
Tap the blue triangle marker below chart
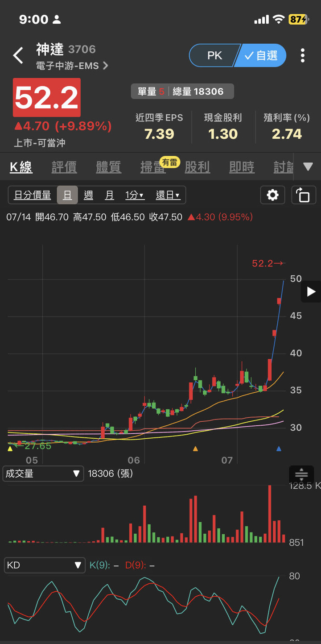[x=279, y=449]
